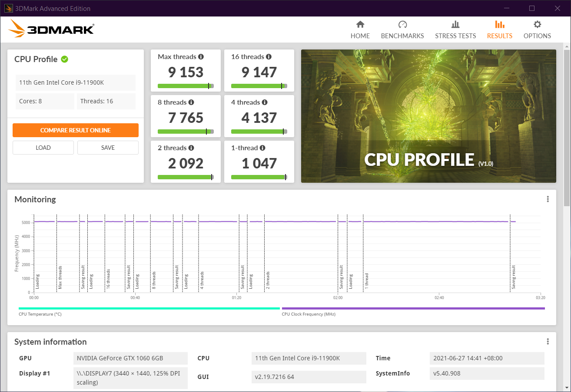Click info icon beside 2 threads

[191, 148]
